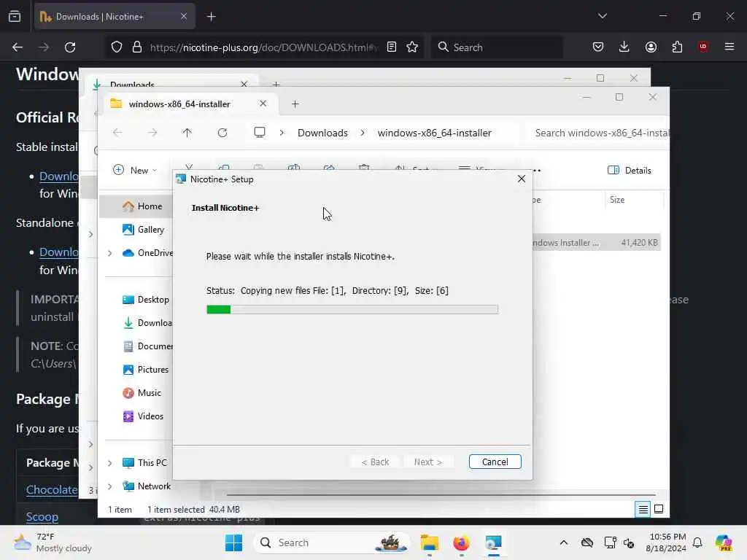747x560 pixels.
Task: Click the installer progress bar
Action: pyautogui.click(x=352, y=309)
